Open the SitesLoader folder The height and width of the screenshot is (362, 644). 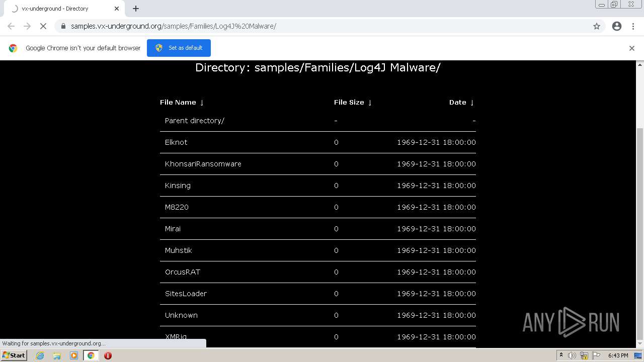tap(186, 294)
